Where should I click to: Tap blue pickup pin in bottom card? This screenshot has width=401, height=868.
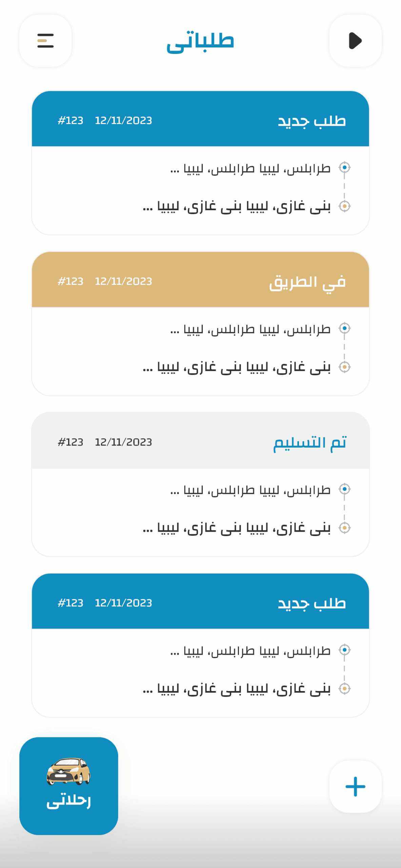pyautogui.click(x=344, y=650)
